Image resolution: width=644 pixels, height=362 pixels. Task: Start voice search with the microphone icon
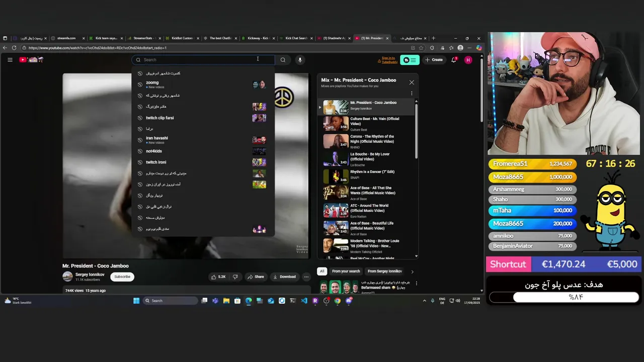[300, 60]
